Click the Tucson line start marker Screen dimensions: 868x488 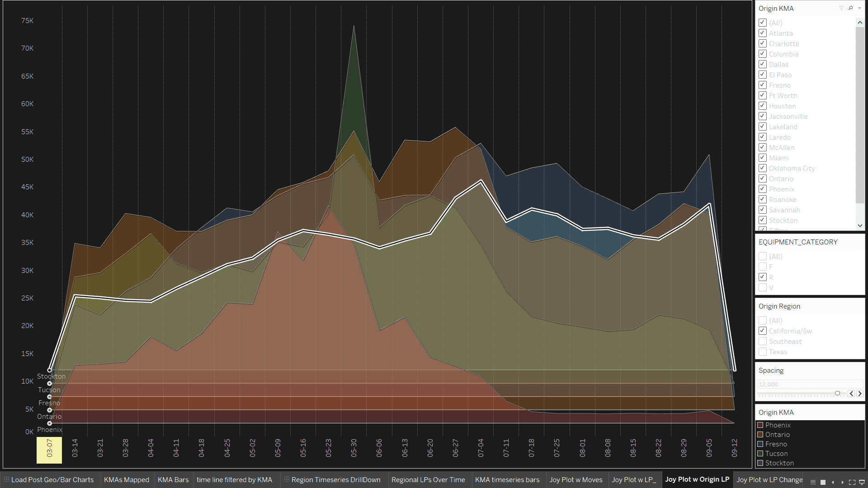pos(50,384)
